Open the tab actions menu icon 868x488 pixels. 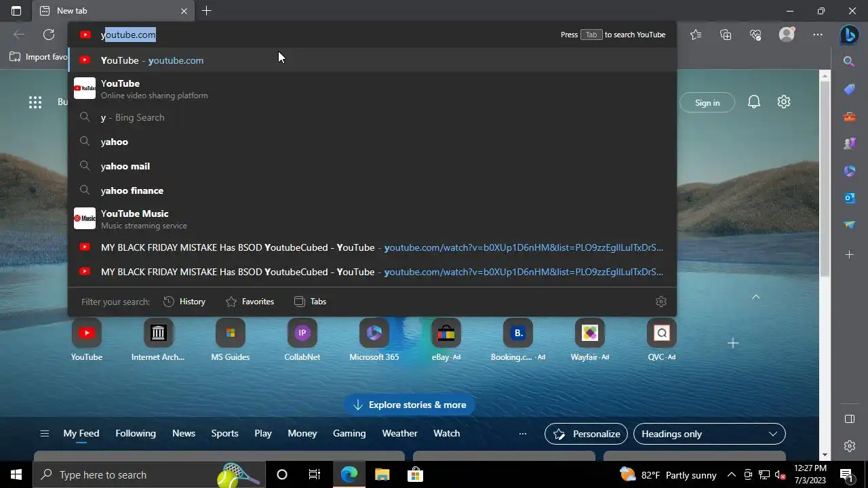click(16, 11)
